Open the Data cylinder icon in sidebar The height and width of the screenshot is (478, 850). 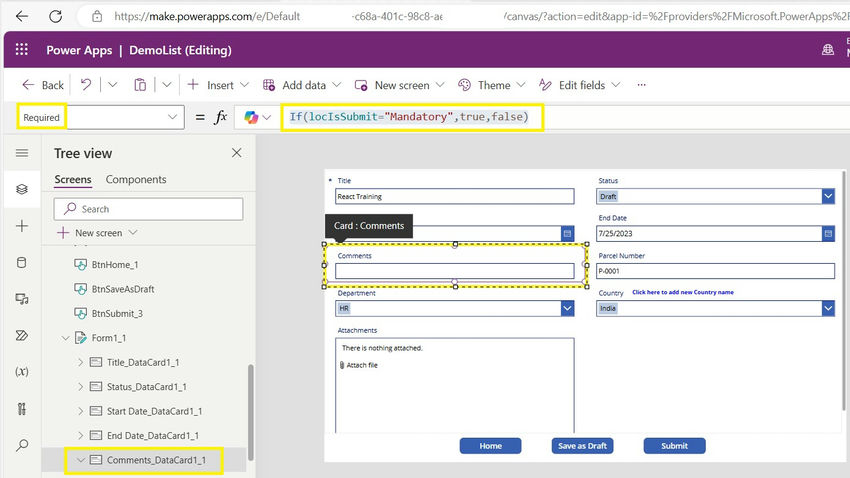[22, 263]
